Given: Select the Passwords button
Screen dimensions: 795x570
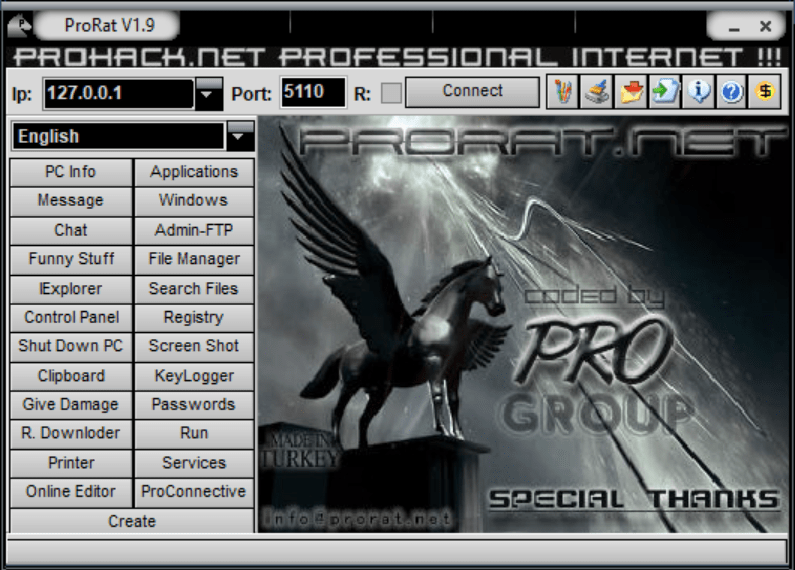Looking at the screenshot, I should tap(194, 405).
